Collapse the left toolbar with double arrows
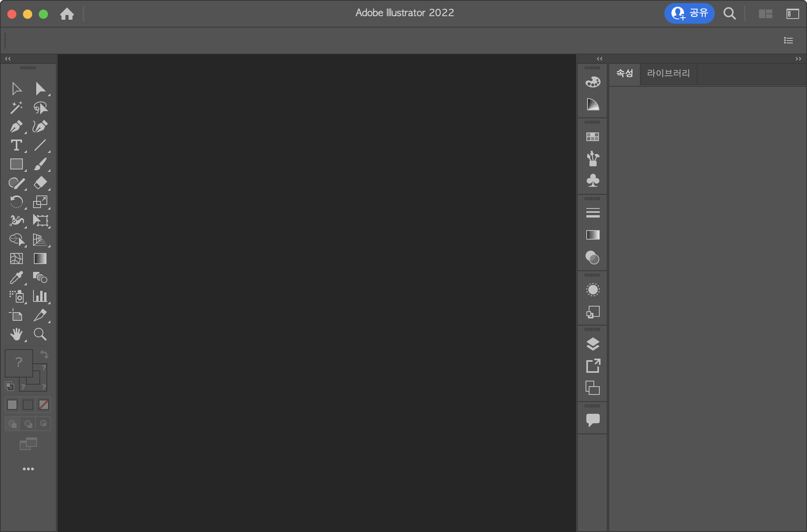The height and width of the screenshot is (532, 807). (8, 59)
